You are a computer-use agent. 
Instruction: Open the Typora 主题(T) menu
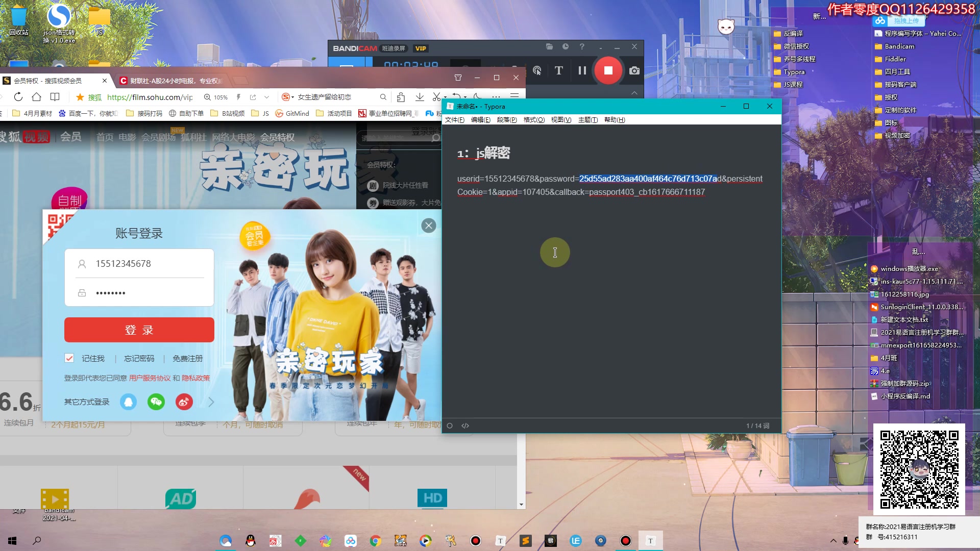coord(587,120)
